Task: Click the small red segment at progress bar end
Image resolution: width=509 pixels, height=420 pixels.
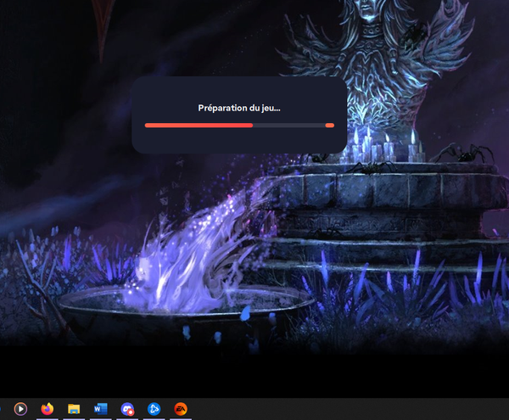Action: [330, 125]
